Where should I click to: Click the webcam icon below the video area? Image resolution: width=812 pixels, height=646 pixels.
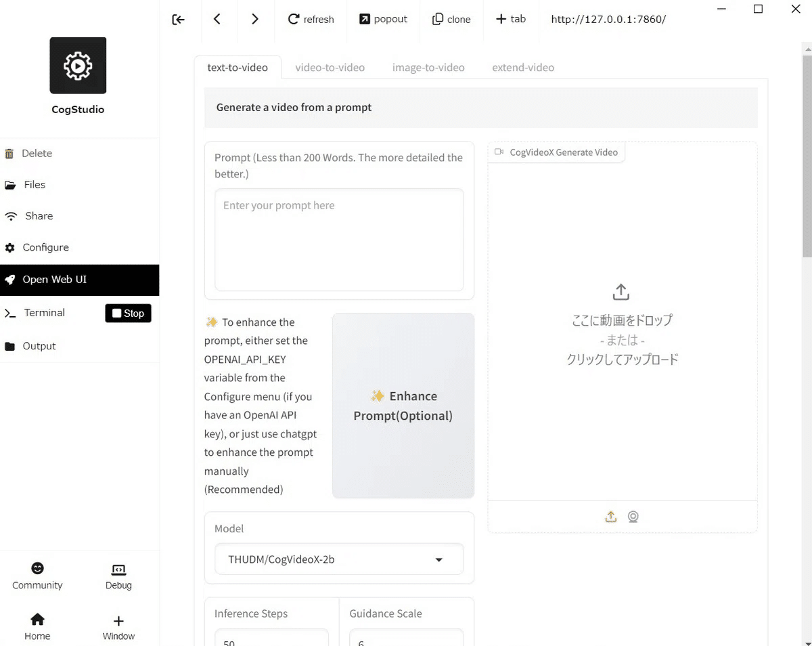pyautogui.click(x=633, y=517)
